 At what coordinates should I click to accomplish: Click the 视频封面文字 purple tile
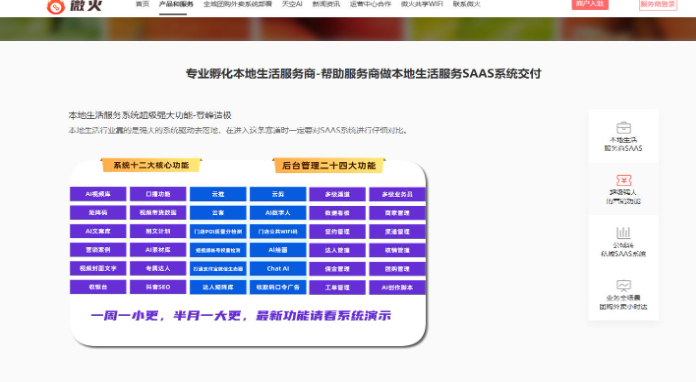point(98,268)
